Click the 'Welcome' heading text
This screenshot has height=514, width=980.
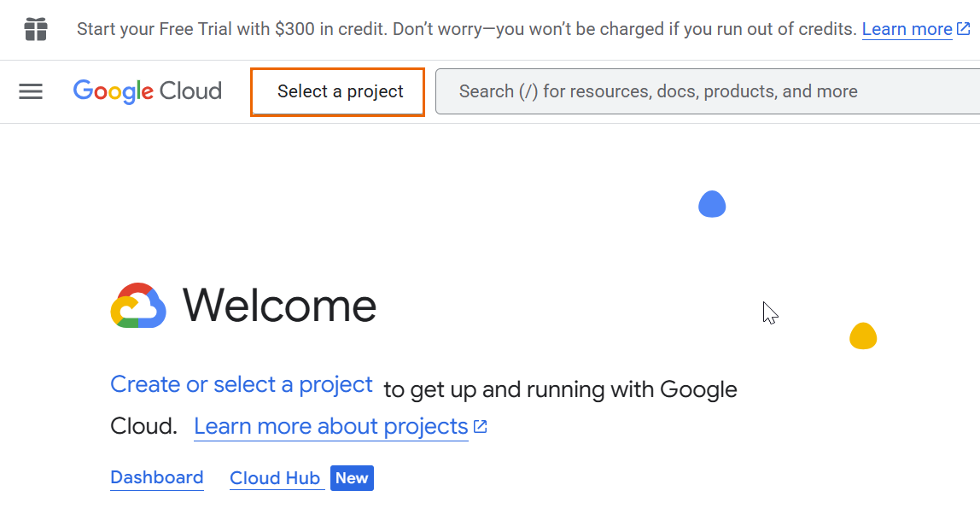[x=279, y=306]
